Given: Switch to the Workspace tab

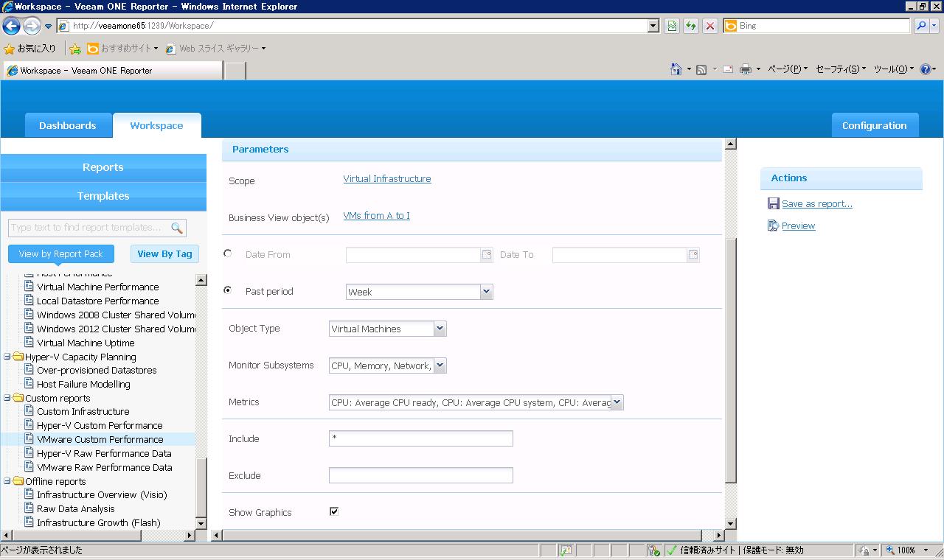Looking at the screenshot, I should click(x=156, y=126).
